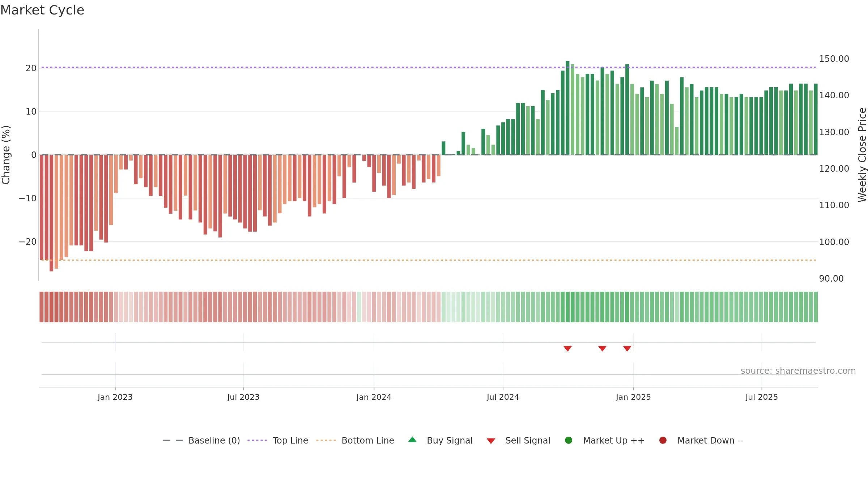This screenshot has height=488, width=868.
Task: Click the purple dotted Top Line legend swatch
Action: click(257, 440)
